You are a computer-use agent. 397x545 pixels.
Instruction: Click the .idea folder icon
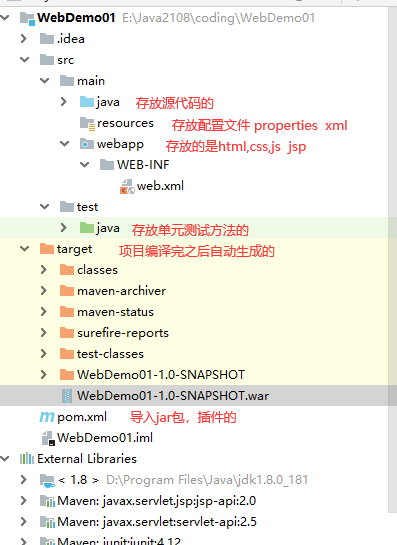(47, 39)
